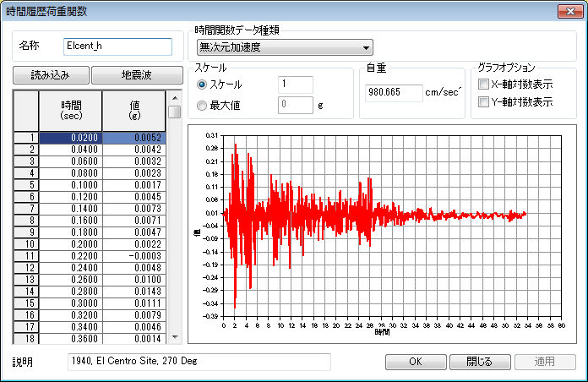Screen dimensions: 588x382
Task: Select row header number 1
Action: click(26, 138)
